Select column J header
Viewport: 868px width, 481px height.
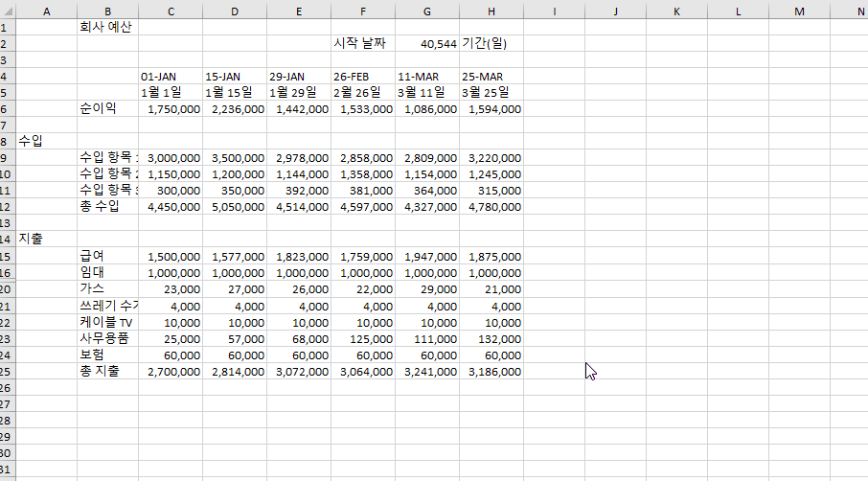[616, 11]
